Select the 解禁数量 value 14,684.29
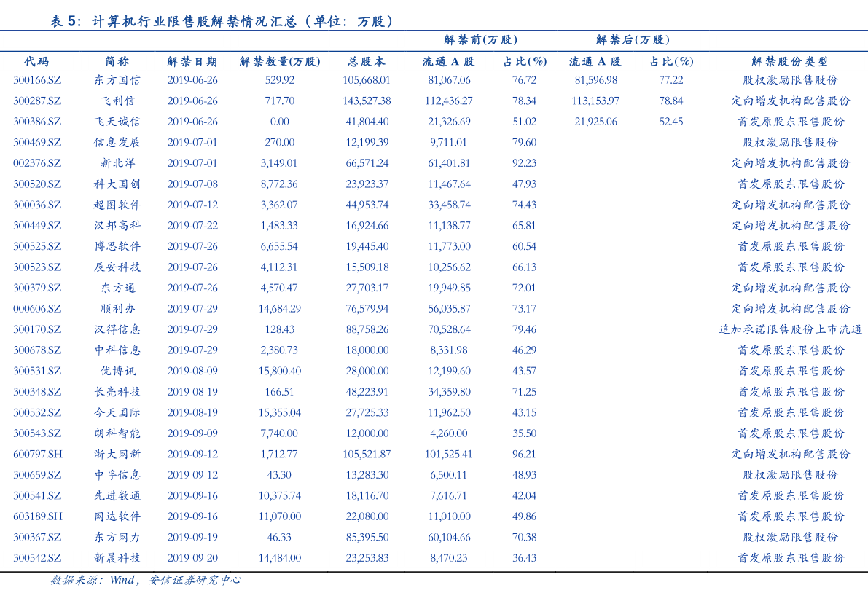The width and height of the screenshot is (868, 601). (280, 309)
